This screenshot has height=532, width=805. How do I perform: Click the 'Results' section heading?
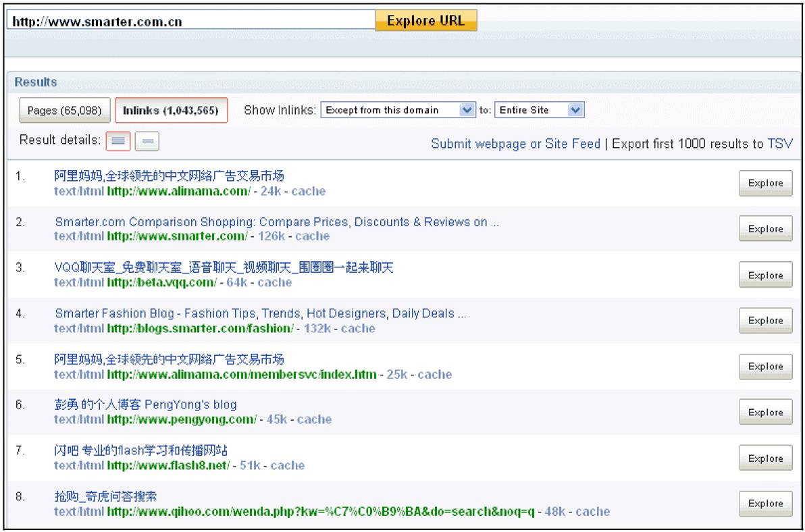point(35,82)
